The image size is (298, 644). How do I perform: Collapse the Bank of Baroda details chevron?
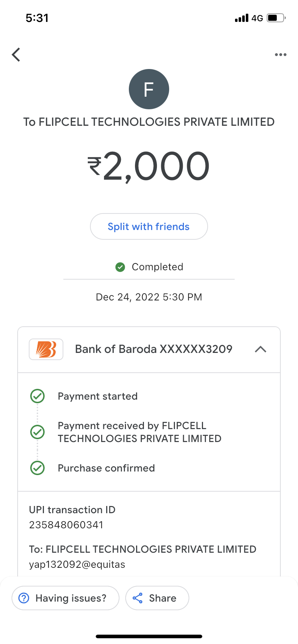coord(261,349)
